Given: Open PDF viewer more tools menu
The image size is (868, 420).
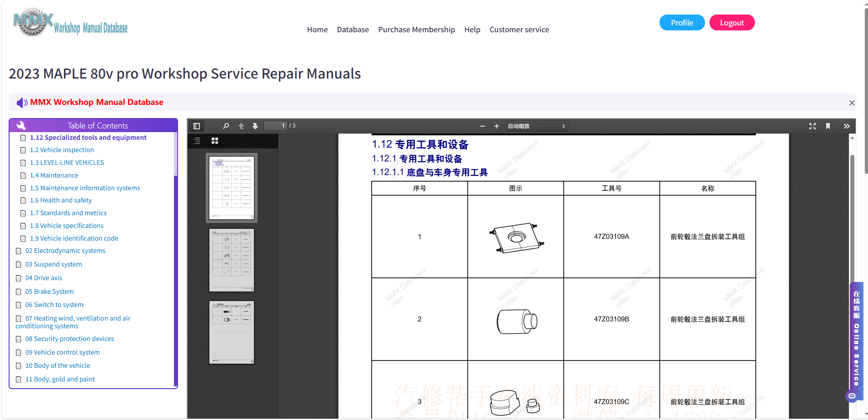Looking at the screenshot, I should pyautogui.click(x=847, y=126).
